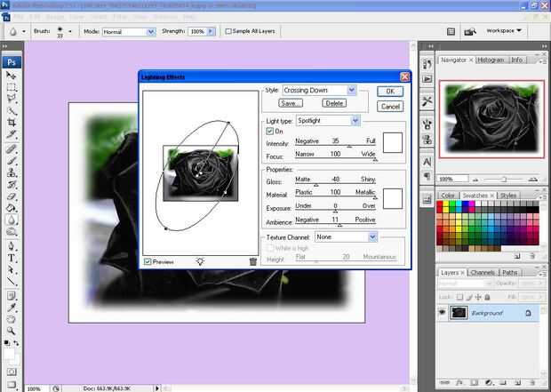Click the Properties material color swatch
Viewport: 551px width, 392px height.
393,198
